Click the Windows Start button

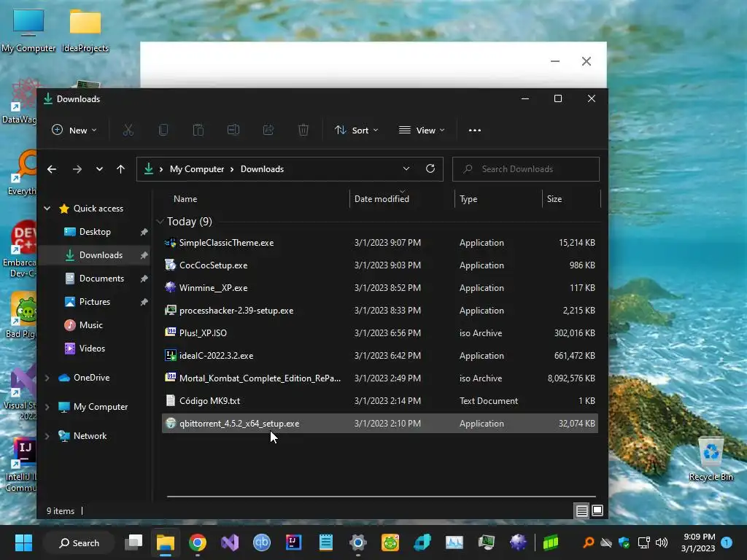(x=23, y=542)
